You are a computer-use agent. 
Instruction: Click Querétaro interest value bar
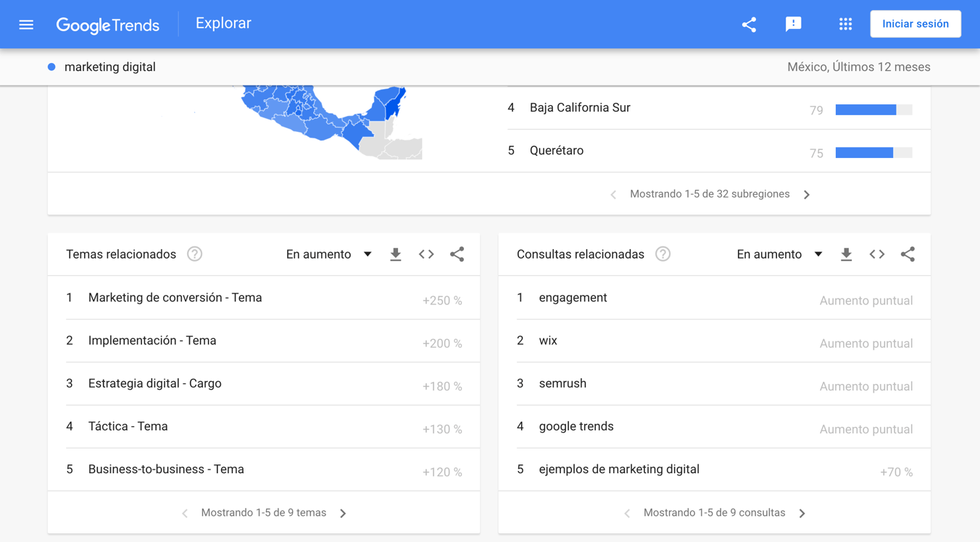[x=873, y=153]
